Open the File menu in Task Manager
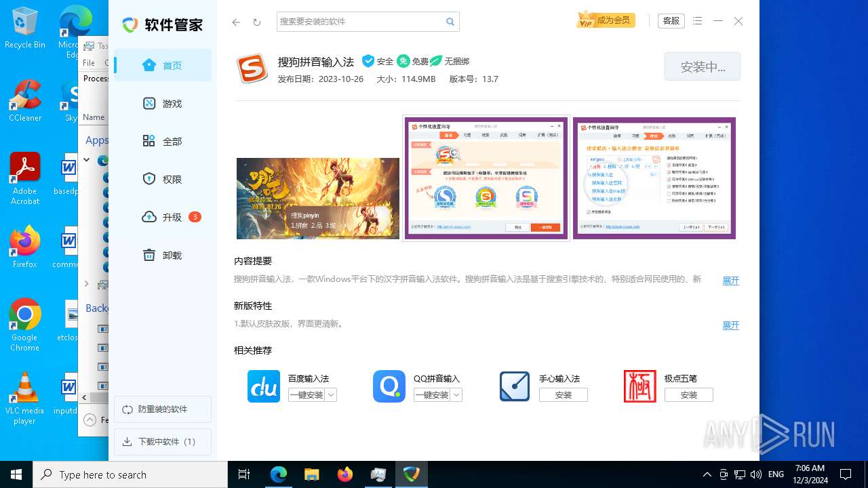868x488 pixels. [89, 62]
